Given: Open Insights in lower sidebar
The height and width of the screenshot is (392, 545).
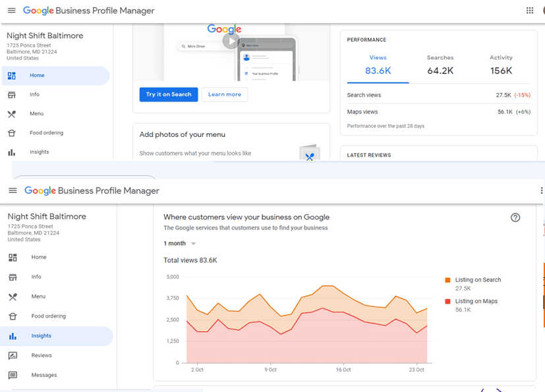Looking at the screenshot, I should point(57,336).
